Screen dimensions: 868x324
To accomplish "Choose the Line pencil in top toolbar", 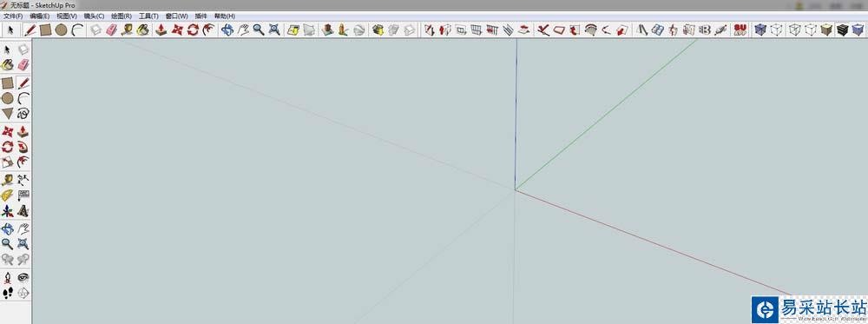I will coord(30,30).
